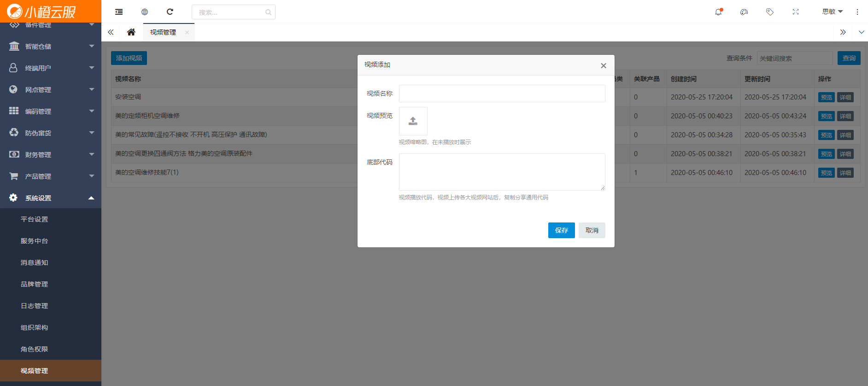Click the 终端用户 user icon

[x=13, y=68]
